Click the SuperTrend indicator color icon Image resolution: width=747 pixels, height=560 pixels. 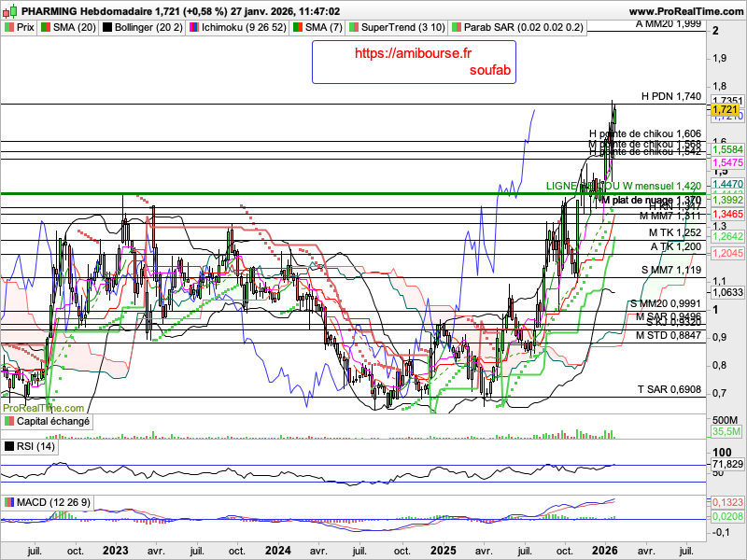[x=354, y=28]
